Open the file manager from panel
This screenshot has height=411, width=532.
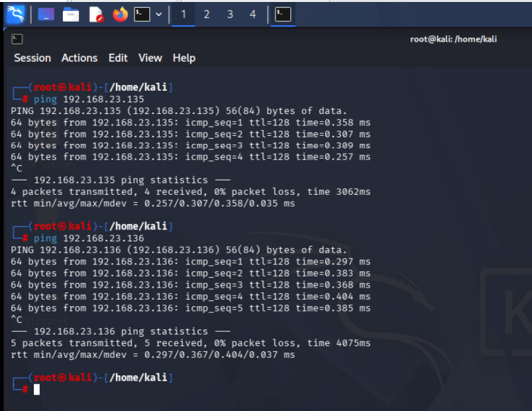coord(71,15)
